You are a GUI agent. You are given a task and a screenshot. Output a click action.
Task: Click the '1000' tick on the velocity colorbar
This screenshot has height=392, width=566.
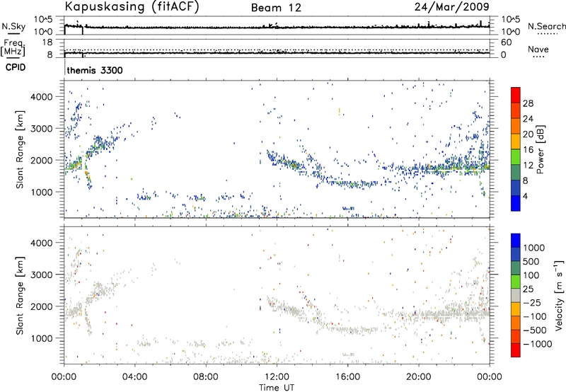(x=534, y=248)
